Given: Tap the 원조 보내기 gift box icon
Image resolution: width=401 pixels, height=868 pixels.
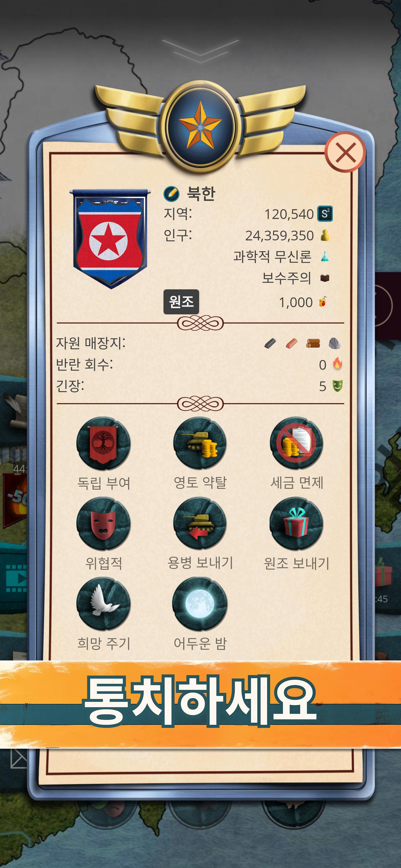Looking at the screenshot, I should 297,524.
